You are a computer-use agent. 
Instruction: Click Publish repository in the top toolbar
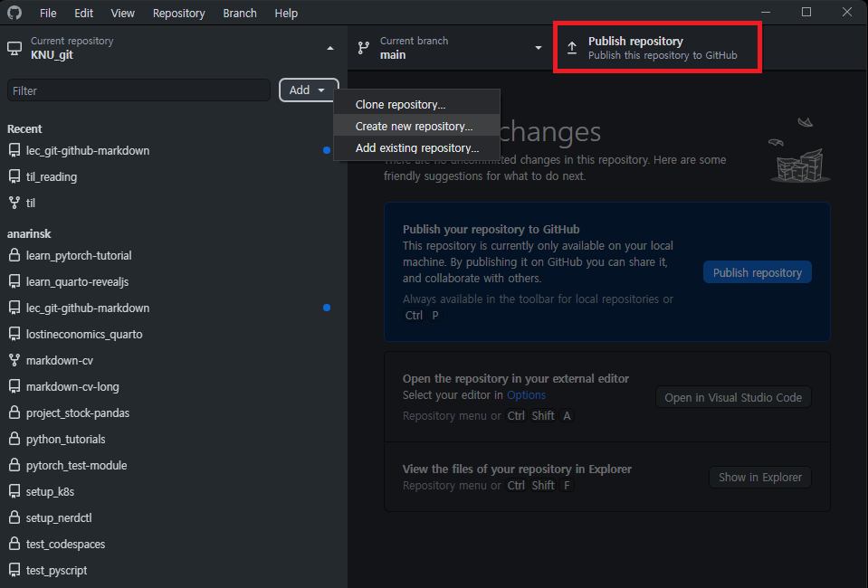[x=657, y=48]
